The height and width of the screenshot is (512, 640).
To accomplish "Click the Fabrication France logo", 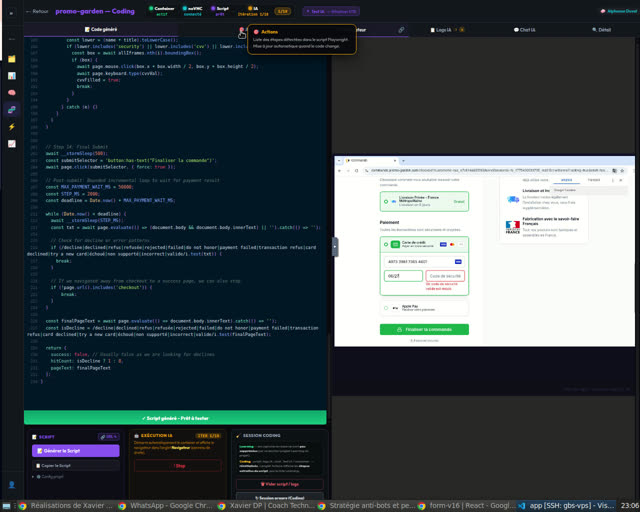I will click(513, 227).
